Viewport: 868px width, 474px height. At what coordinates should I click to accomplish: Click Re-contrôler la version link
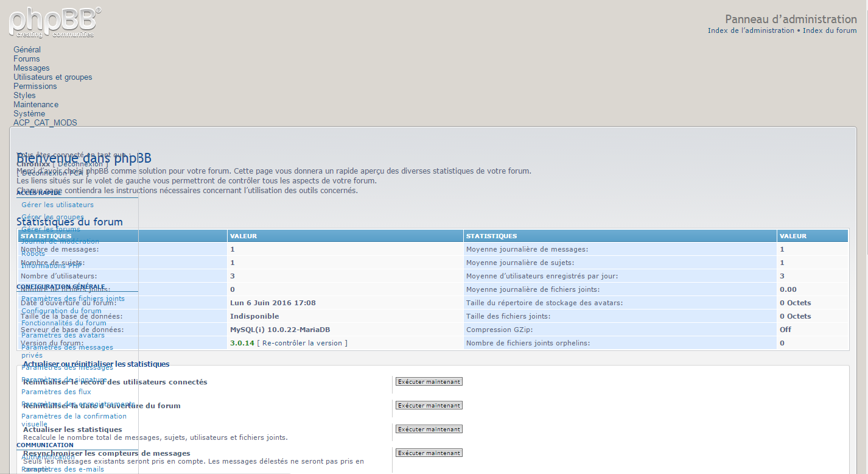click(x=302, y=343)
